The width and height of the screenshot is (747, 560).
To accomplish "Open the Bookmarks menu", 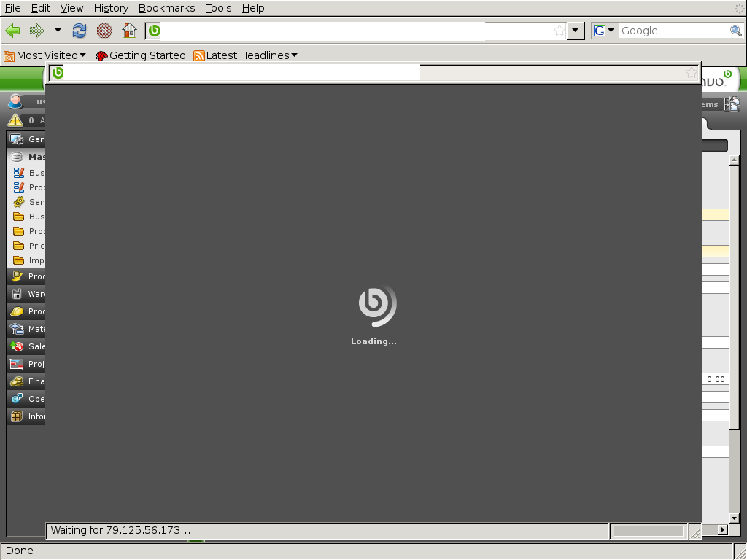I will (167, 8).
